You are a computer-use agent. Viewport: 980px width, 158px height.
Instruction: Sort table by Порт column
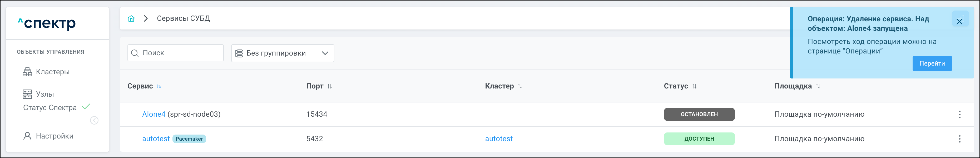pos(329,86)
